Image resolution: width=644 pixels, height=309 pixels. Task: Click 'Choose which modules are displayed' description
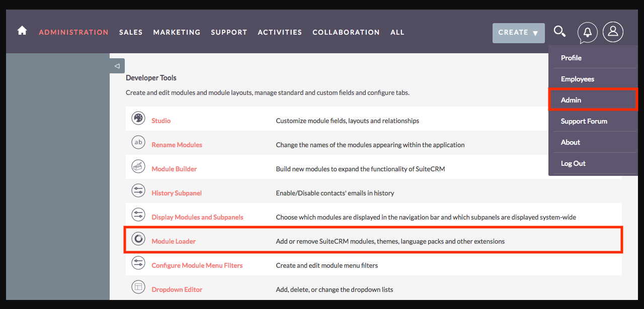(x=426, y=217)
